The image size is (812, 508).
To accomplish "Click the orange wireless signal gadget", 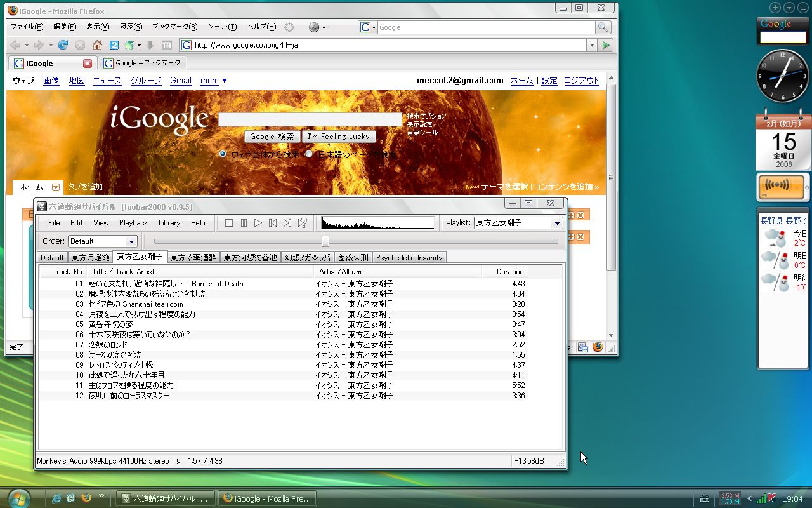I will [781, 187].
